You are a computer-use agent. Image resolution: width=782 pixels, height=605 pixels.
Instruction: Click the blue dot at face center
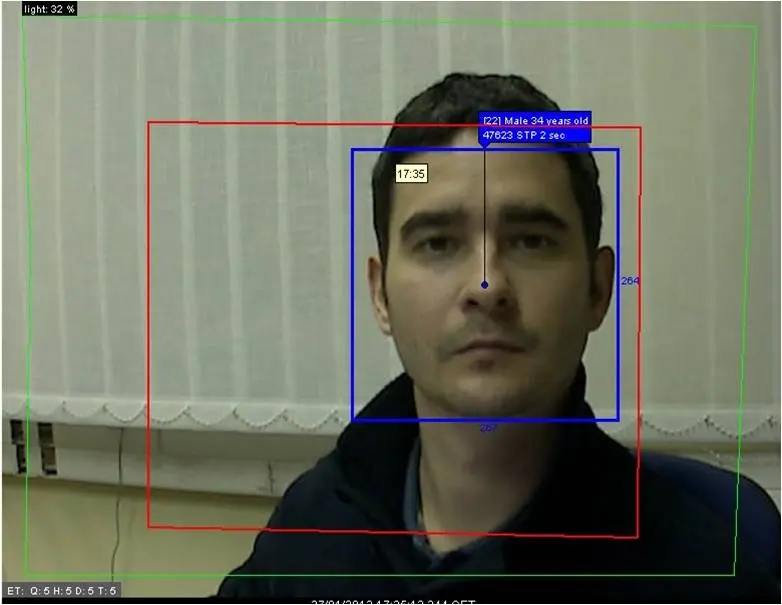pos(484,285)
